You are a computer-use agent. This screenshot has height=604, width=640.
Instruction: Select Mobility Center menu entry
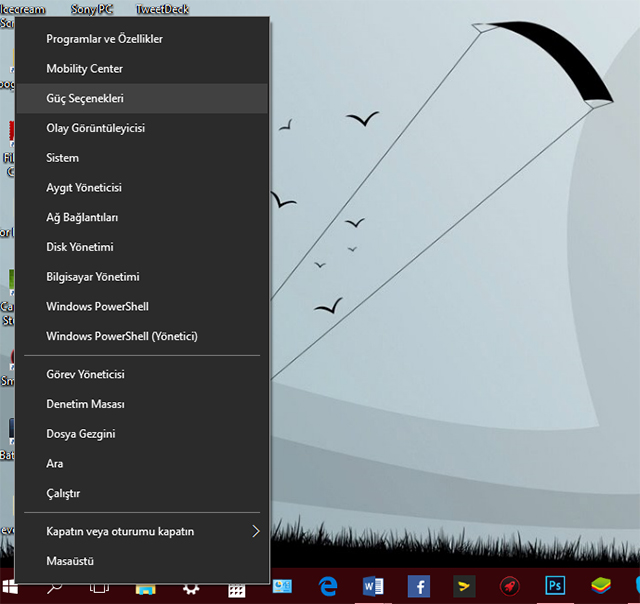pyautogui.click(x=142, y=69)
